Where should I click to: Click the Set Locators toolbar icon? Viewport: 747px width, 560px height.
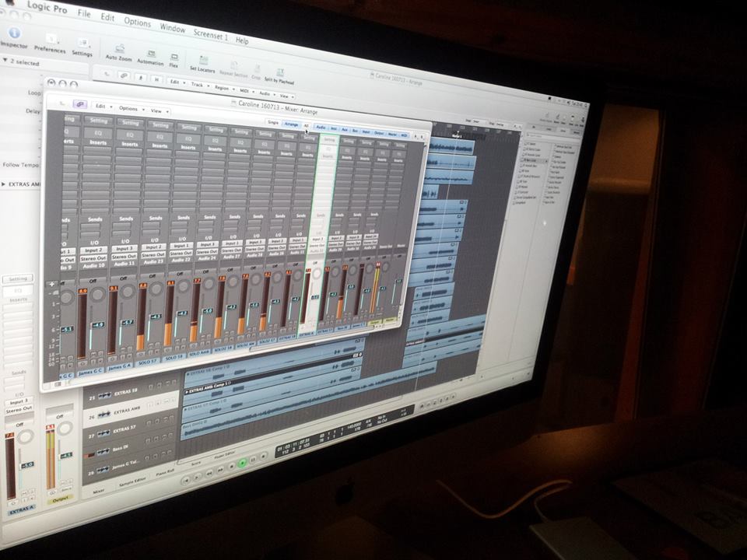click(203, 61)
